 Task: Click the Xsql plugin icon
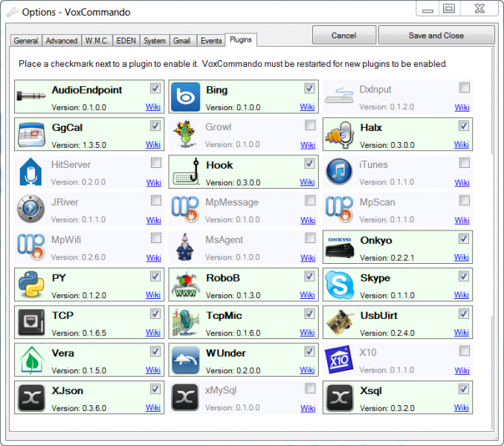coord(340,398)
